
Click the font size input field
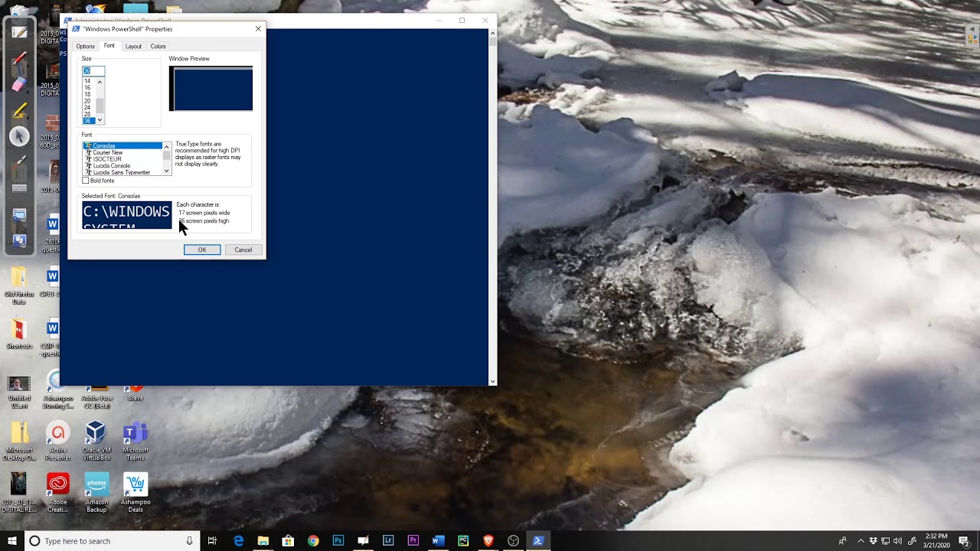click(93, 70)
